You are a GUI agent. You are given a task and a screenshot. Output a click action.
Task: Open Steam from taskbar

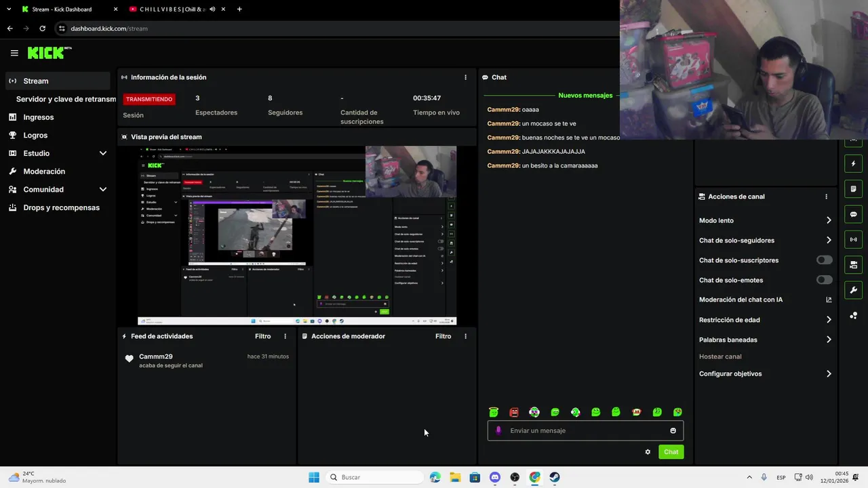[x=555, y=477]
